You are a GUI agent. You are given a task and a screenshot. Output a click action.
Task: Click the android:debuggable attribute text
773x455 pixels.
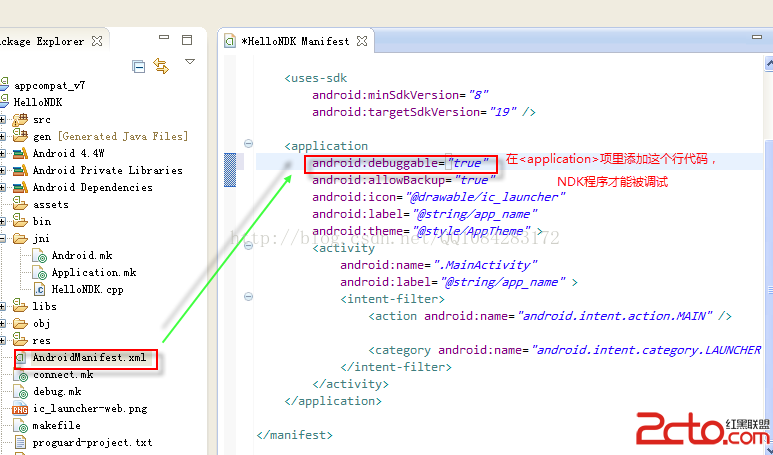(400, 163)
